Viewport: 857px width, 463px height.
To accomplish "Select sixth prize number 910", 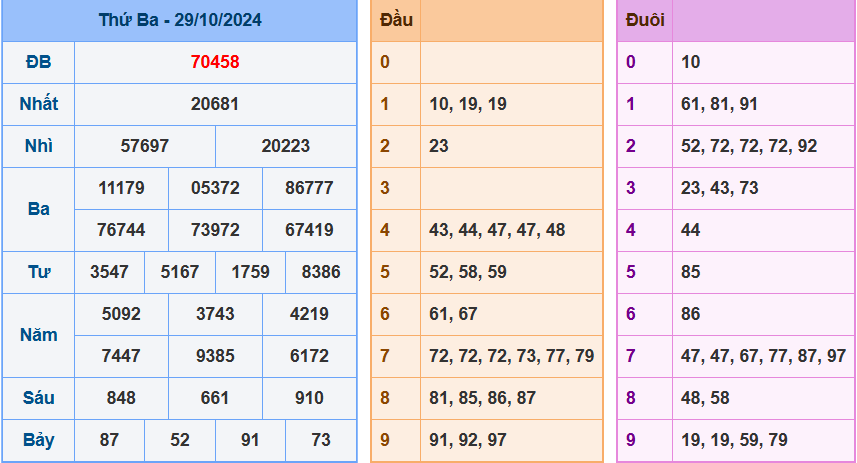I will pyautogui.click(x=309, y=398).
